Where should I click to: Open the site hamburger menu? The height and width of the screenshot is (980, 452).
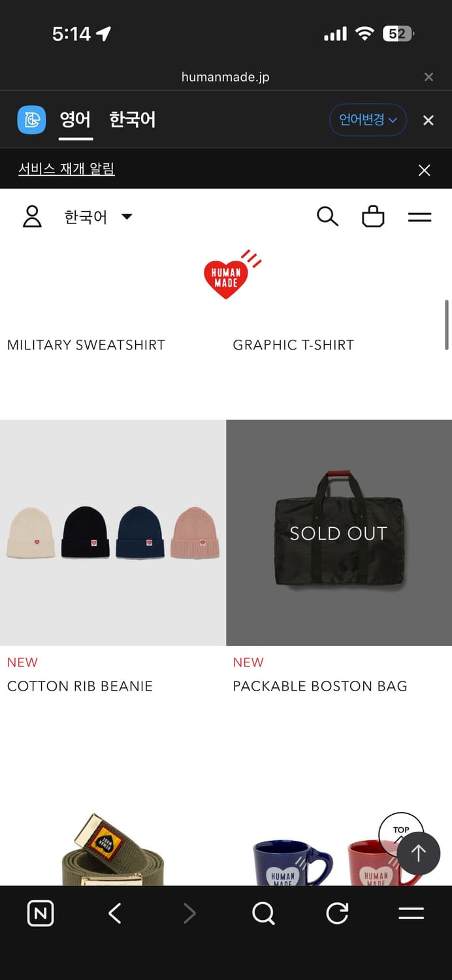[x=419, y=217]
